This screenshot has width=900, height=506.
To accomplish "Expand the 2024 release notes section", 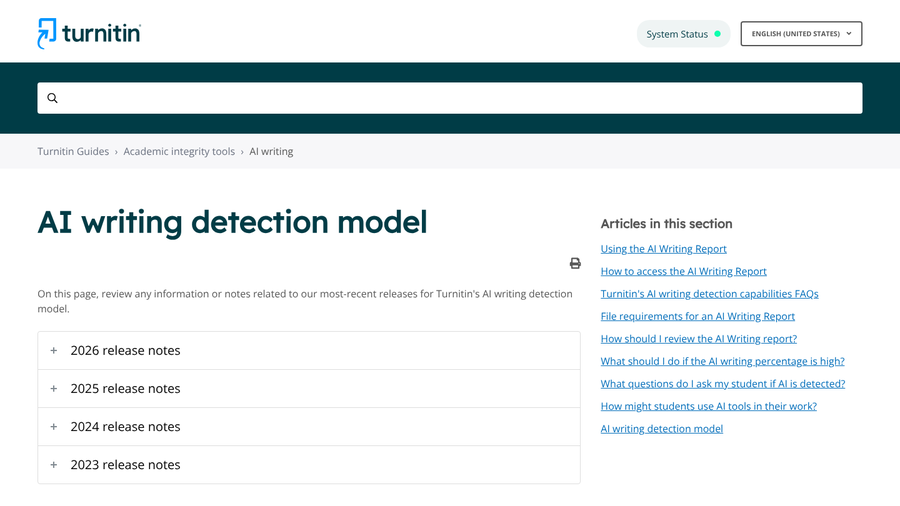I will tap(309, 427).
